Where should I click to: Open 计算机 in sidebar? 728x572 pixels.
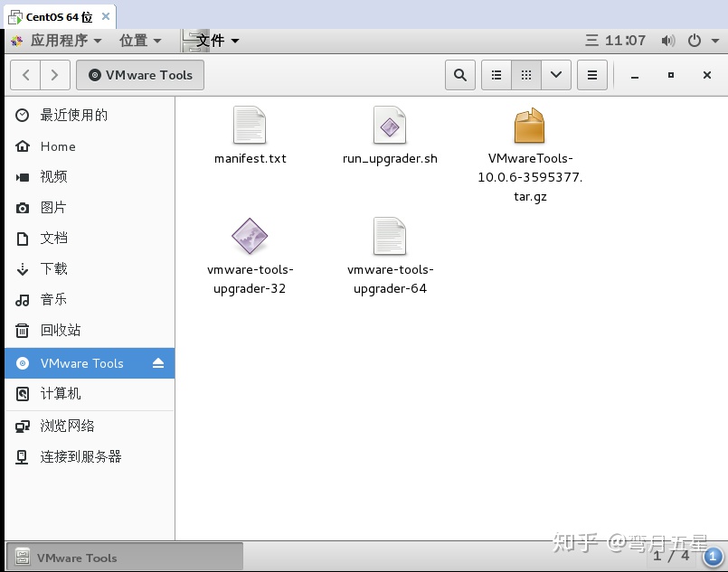[90, 394]
